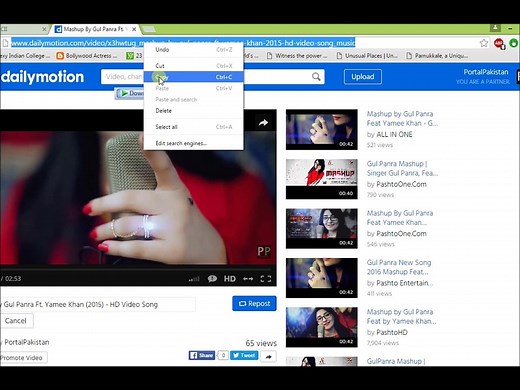Open the red AdBlock extension icon
This screenshot has height=390, width=520.
(499, 43)
